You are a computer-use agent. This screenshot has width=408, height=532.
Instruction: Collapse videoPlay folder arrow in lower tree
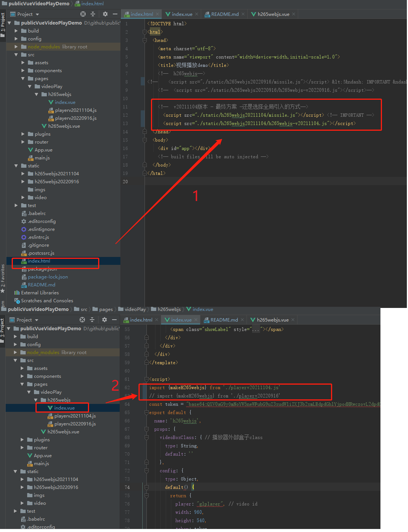click(29, 392)
